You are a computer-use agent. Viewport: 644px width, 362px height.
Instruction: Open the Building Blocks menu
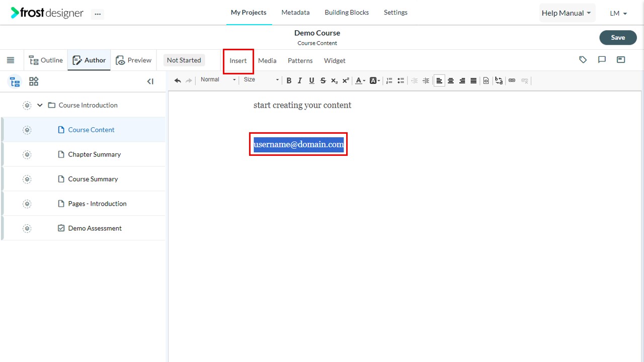347,13
